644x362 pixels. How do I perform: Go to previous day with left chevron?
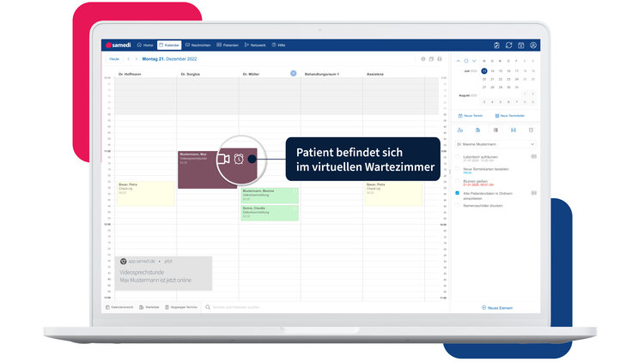click(x=128, y=59)
